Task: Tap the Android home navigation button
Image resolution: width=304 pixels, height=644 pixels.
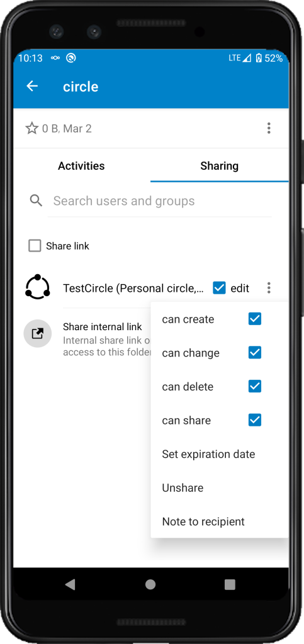Action: 150,584
